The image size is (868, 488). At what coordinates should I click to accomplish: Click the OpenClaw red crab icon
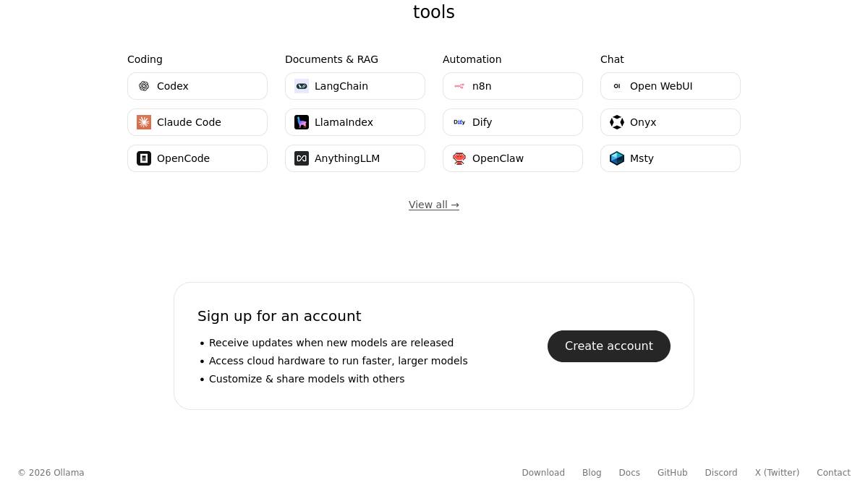point(459,158)
